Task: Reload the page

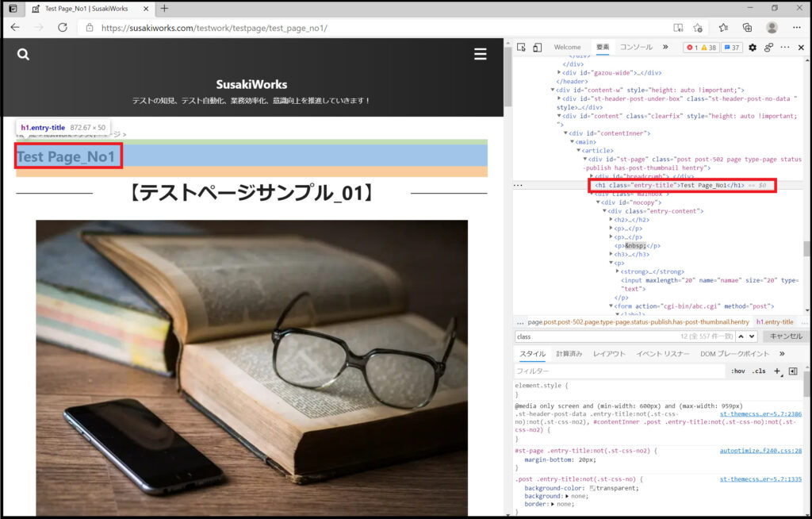Action: (63, 28)
